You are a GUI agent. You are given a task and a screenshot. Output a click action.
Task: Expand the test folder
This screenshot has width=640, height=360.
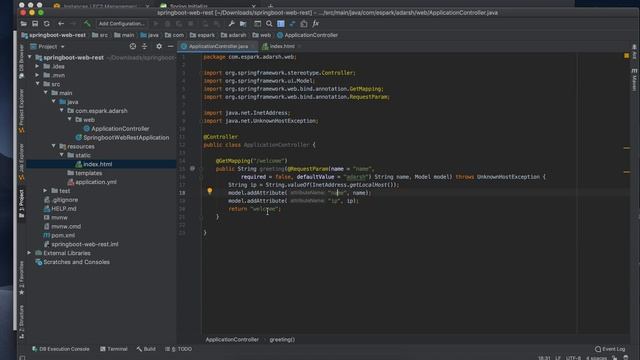coord(45,191)
